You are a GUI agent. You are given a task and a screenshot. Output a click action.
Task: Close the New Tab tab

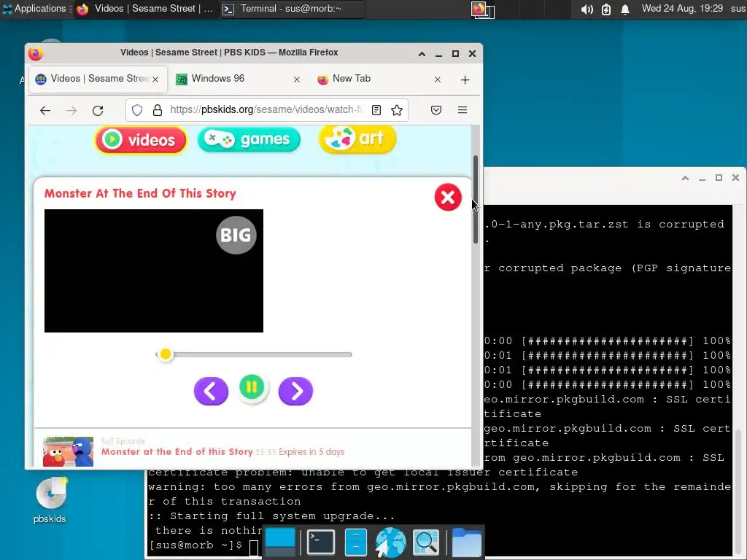tap(438, 79)
